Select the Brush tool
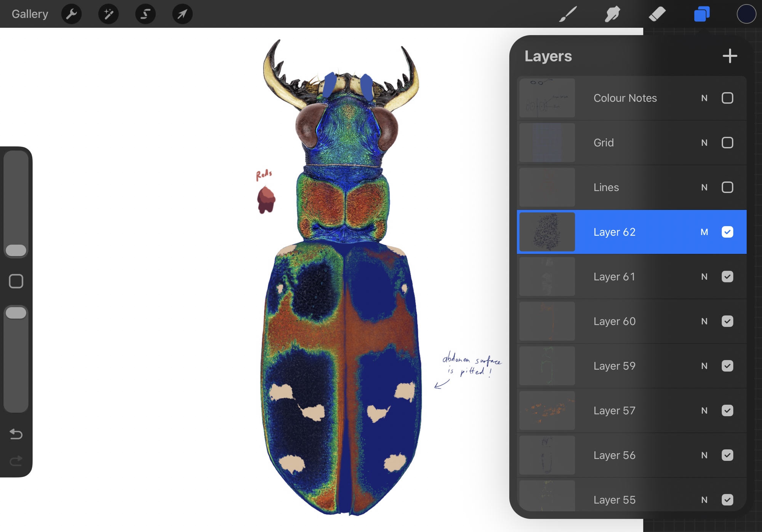Viewport: 762px width, 532px height. (x=568, y=14)
